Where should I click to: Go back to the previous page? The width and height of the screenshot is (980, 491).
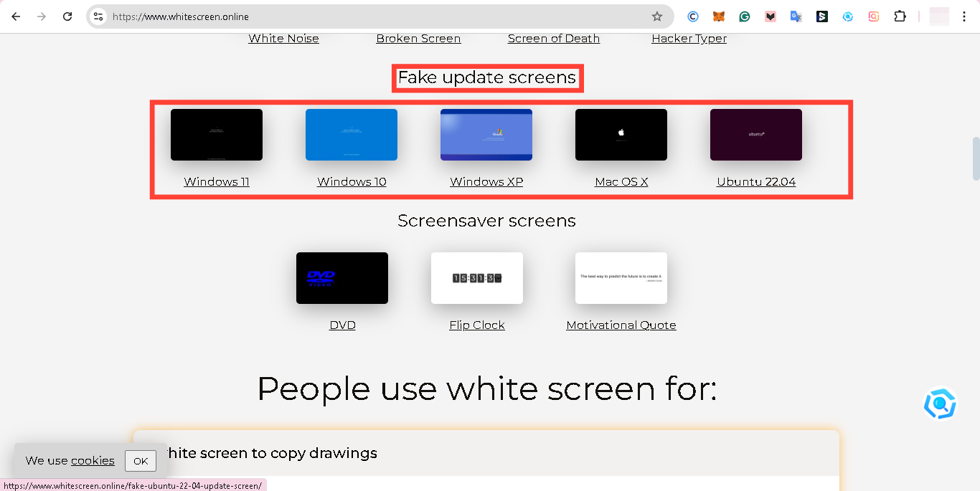pyautogui.click(x=16, y=16)
